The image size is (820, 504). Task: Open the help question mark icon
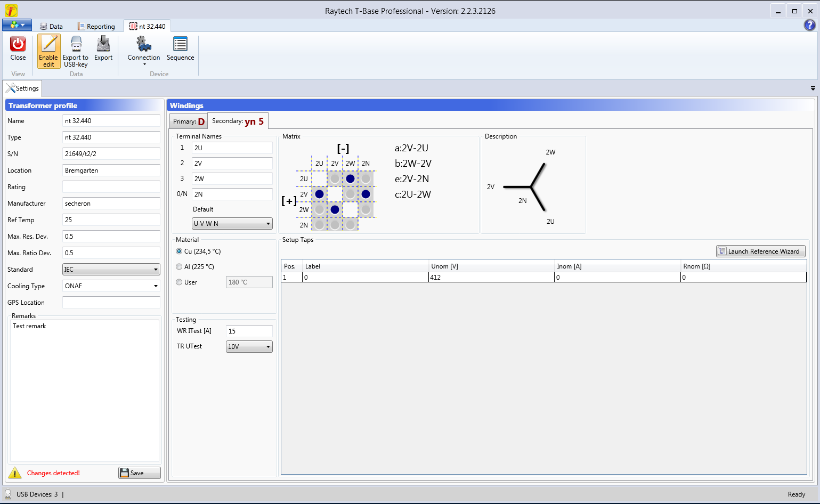coord(810,25)
